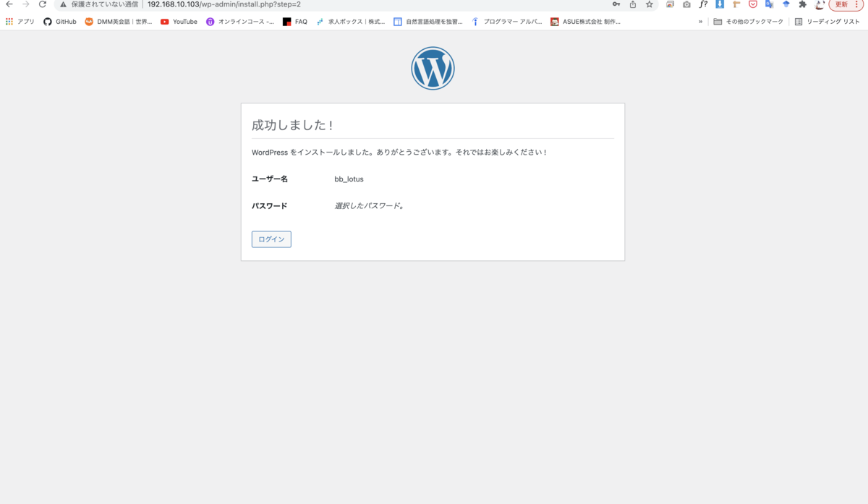Viewport: 868px width, 504px height.
Task: Open the FAQ bookmark
Action: (x=295, y=22)
